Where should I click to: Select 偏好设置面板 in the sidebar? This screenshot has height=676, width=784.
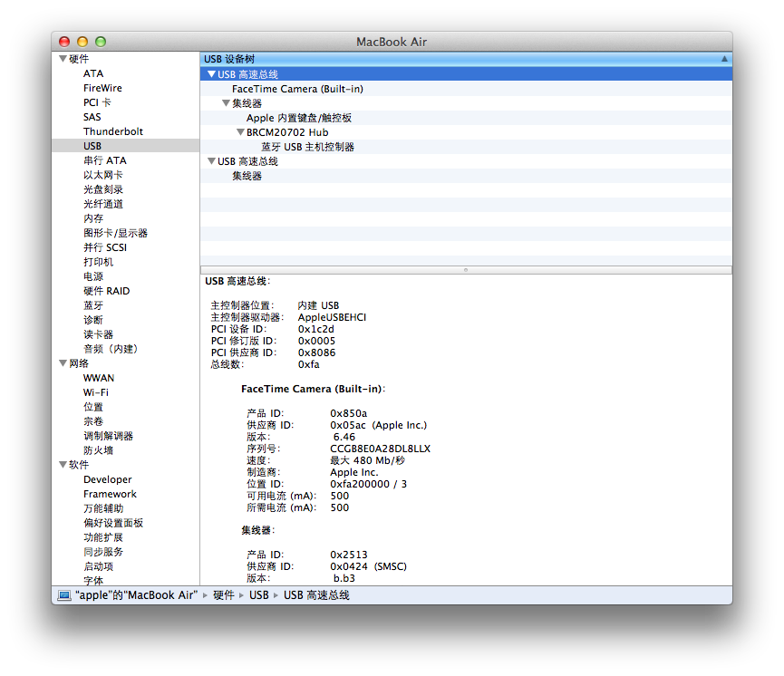click(x=113, y=523)
